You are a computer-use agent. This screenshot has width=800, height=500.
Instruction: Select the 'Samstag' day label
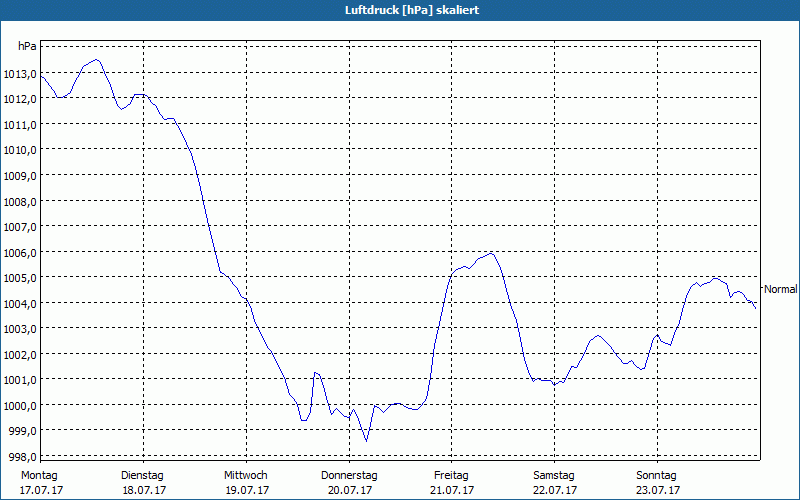(554, 476)
